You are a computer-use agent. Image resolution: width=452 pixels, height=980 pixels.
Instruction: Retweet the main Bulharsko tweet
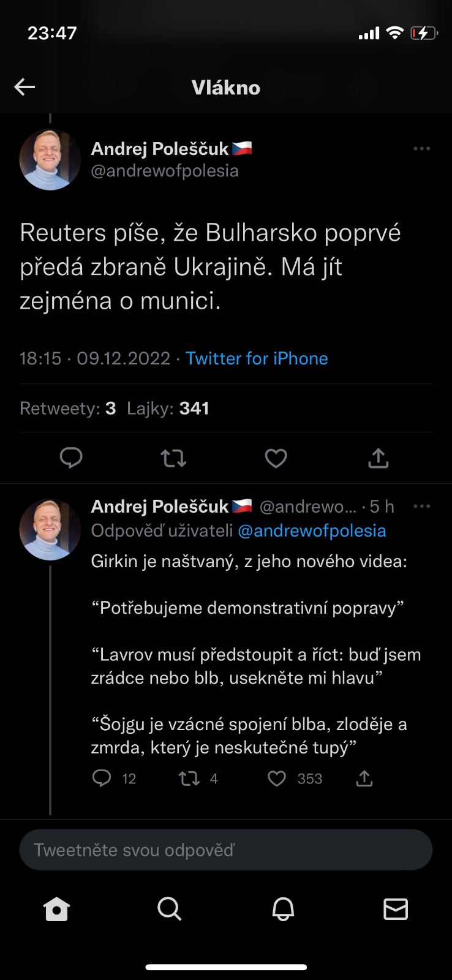173,458
